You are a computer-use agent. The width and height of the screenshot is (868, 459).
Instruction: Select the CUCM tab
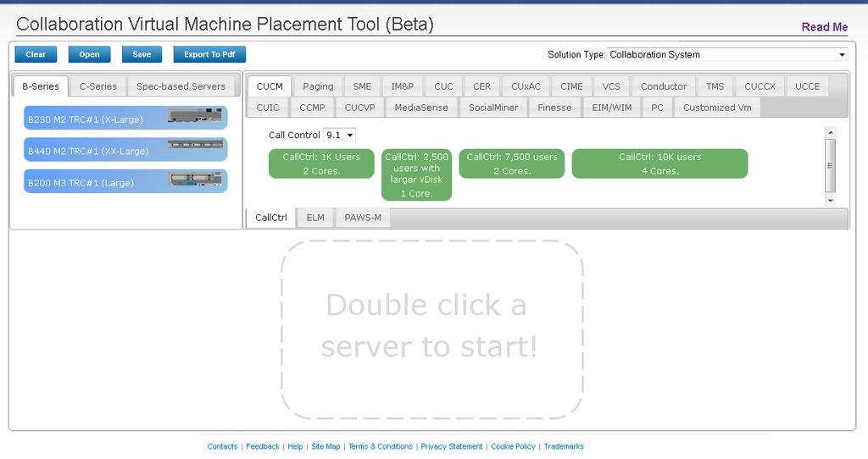pyautogui.click(x=270, y=86)
